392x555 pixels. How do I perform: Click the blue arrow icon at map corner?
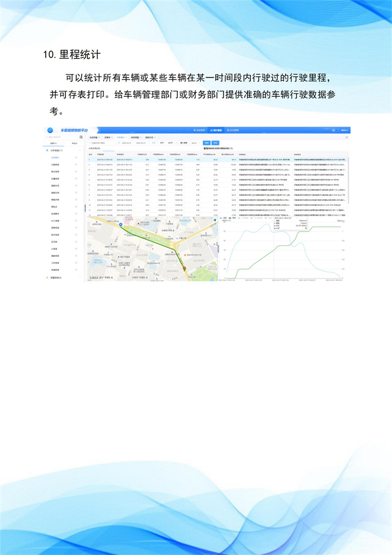[x=214, y=220]
